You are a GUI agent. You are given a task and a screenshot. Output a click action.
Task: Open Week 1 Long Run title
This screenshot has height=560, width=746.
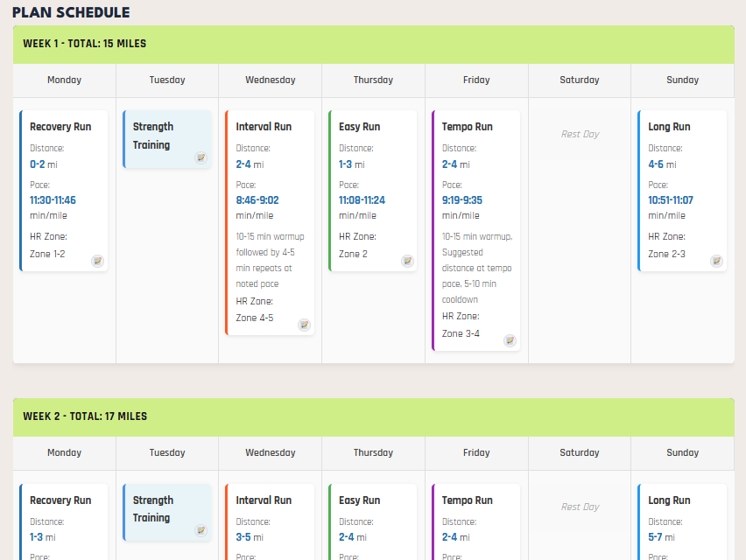[x=669, y=127]
